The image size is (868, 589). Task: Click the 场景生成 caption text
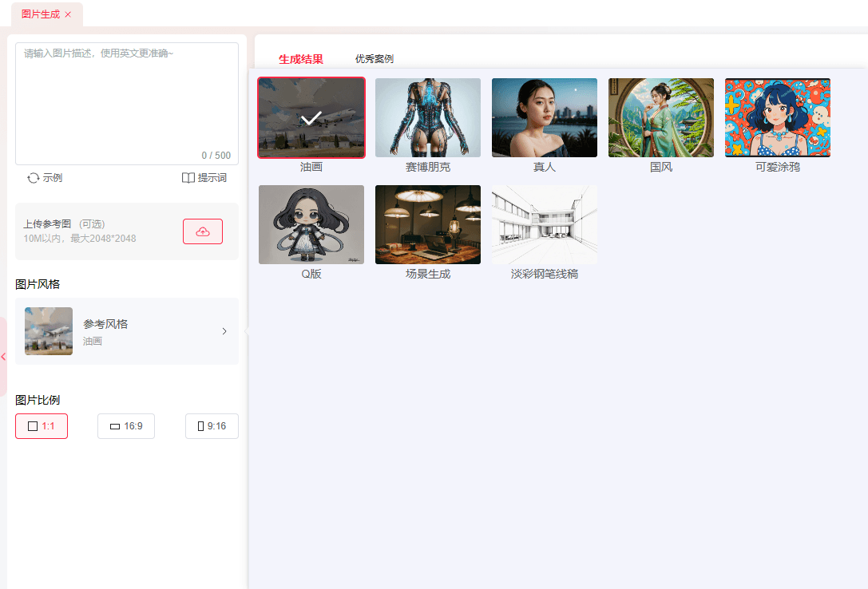tap(428, 274)
